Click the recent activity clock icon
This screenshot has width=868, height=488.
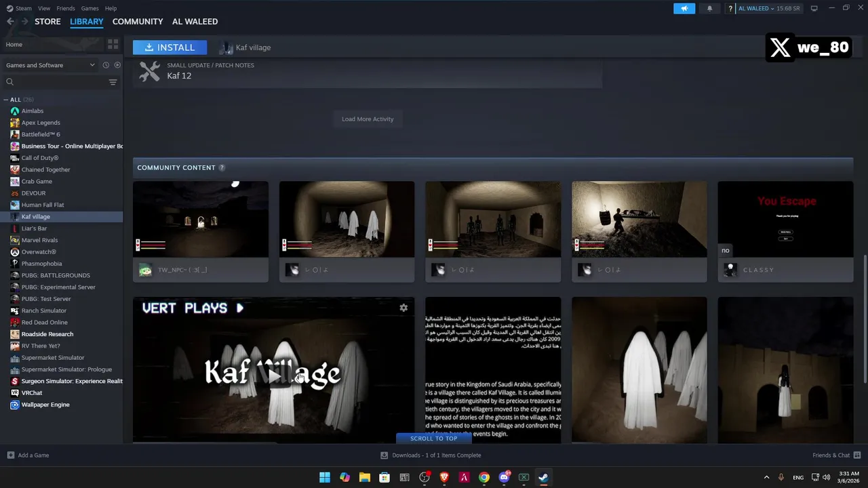[x=106, y=65]
